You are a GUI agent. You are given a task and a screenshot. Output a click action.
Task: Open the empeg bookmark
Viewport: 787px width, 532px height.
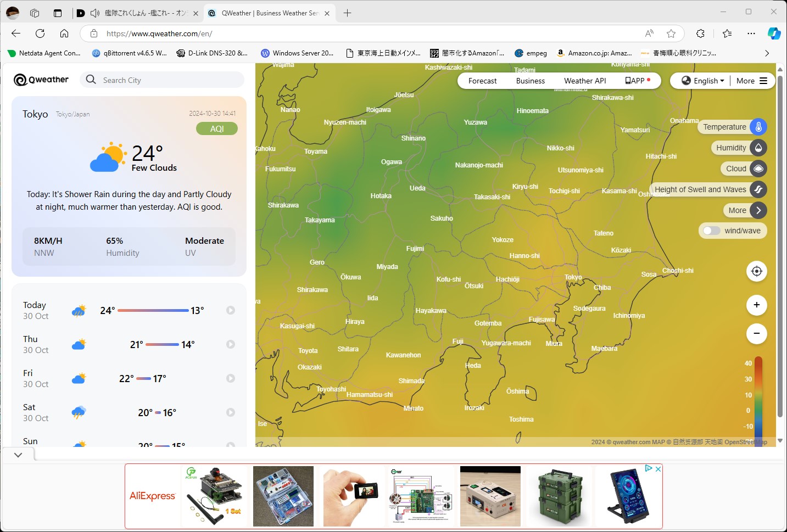point(531,53)
